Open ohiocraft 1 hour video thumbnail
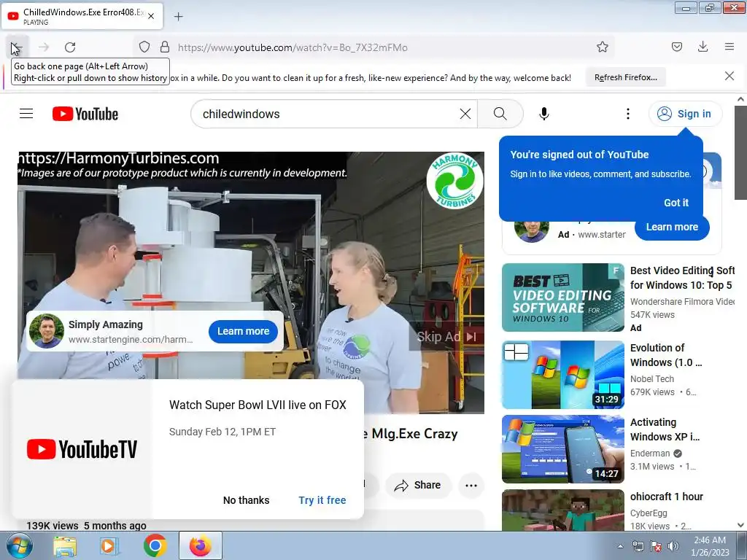The image size is (747, 560). [562, 510]
